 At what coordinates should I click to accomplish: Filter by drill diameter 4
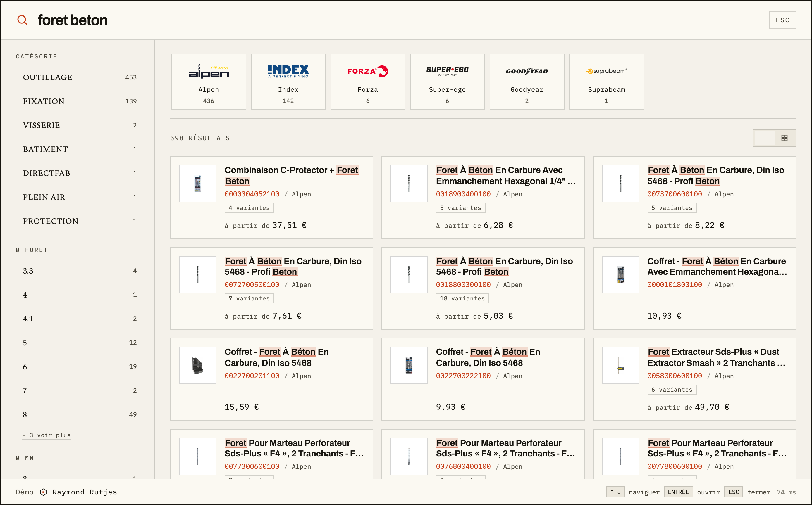click(80, 295)
